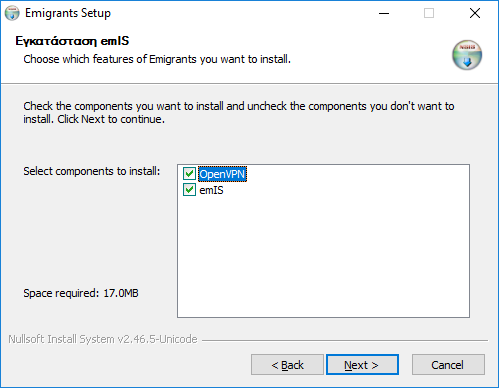Click empty area of the components list box
This screenshot has height=388, width=499.
pos(323,257)
